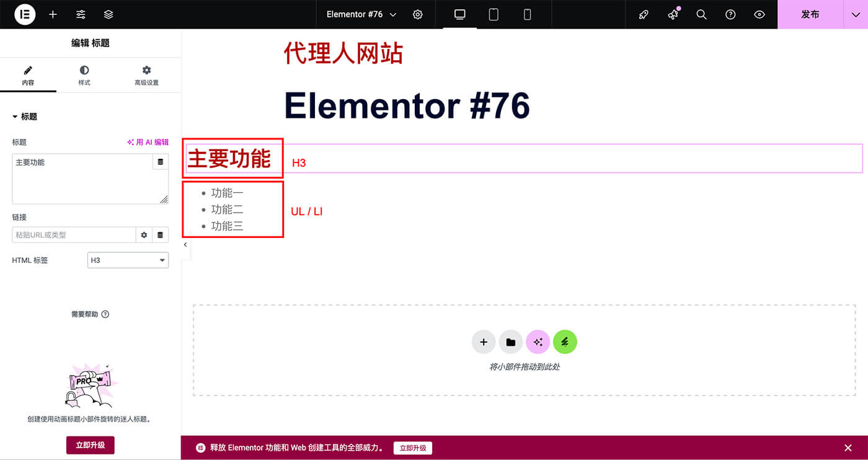Add new section plus button
Screen dimensions: 868x460
(484, 342)
